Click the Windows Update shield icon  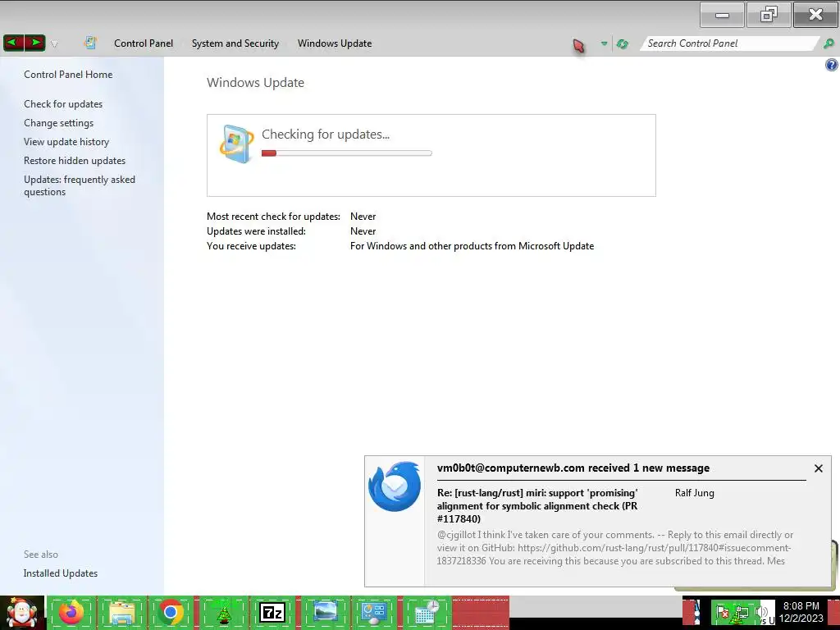[x=236, y=144]
